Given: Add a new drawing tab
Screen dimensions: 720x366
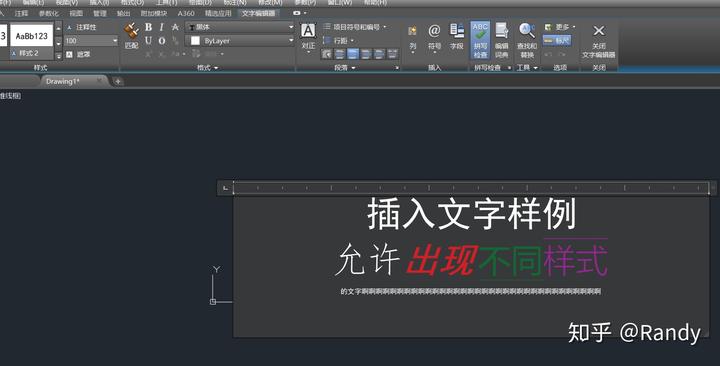Looking at the screenshot, I should (118, 81).
